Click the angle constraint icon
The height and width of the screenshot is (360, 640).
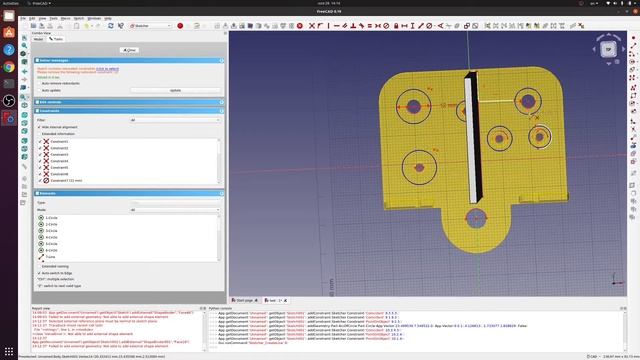[x=440, y=26]
